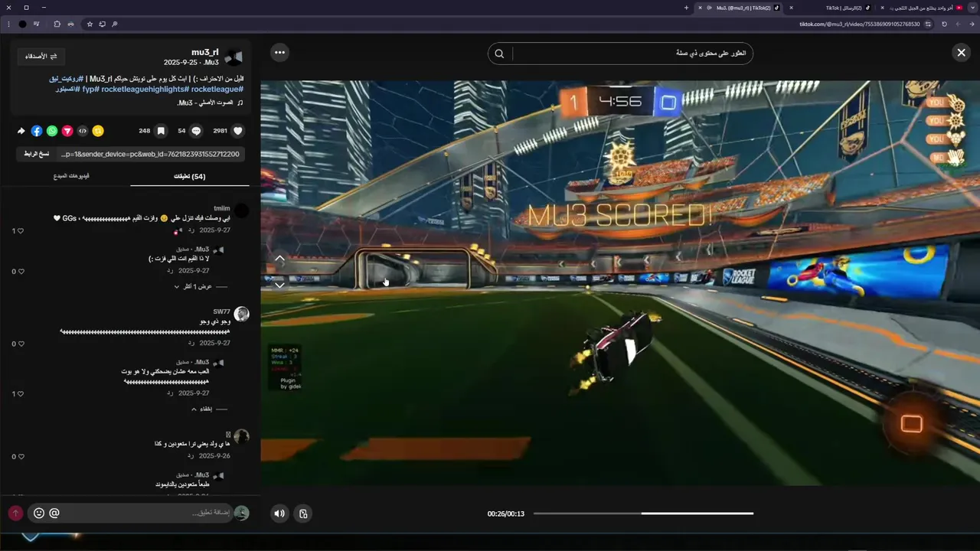Open the browser tab list chevron

click(972, 8)
